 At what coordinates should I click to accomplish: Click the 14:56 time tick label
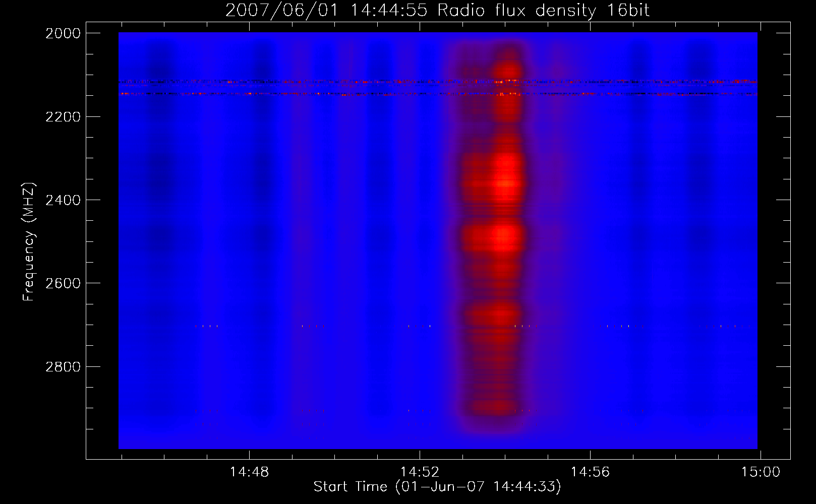pyautogui.click(x=590, y=472)
